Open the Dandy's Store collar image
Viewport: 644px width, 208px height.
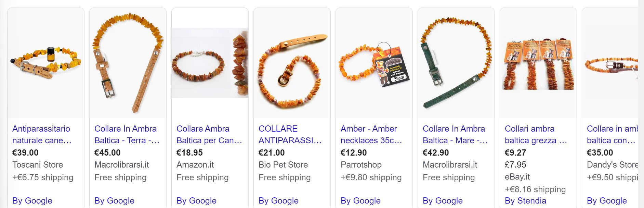coord(610,63)
